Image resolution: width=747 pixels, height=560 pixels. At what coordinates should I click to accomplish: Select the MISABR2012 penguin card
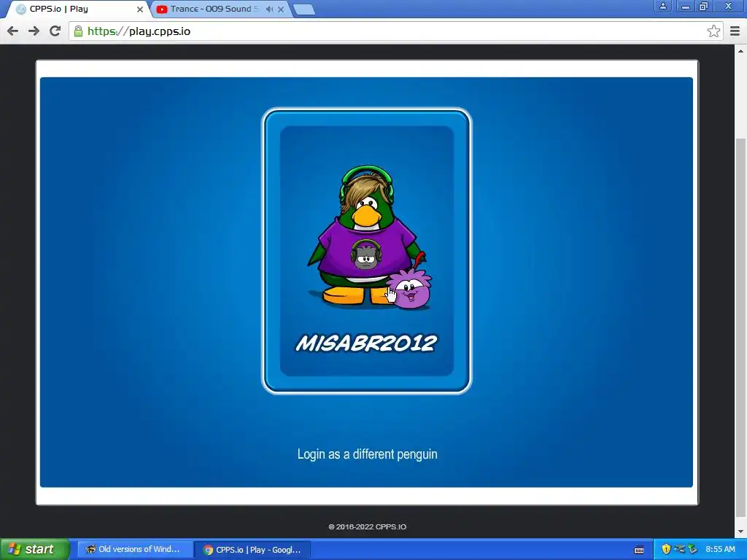[366, 251]
